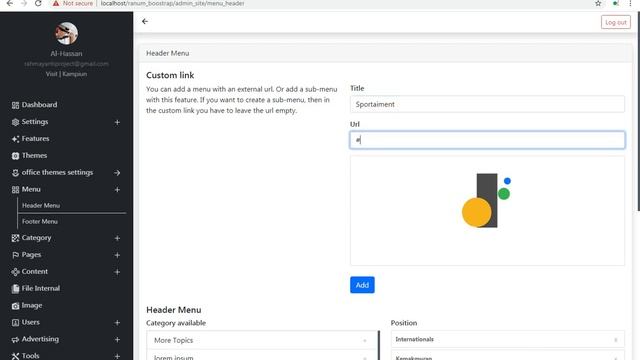Click the Users icon in sidebar
640x360 pixels.
pyautogui.click(x=15, y=322)
